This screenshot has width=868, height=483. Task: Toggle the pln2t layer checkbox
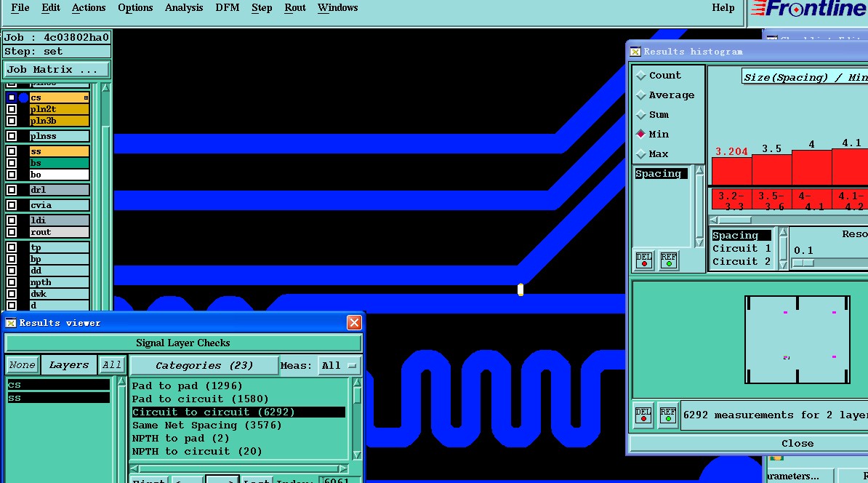(x=11, y=109)
